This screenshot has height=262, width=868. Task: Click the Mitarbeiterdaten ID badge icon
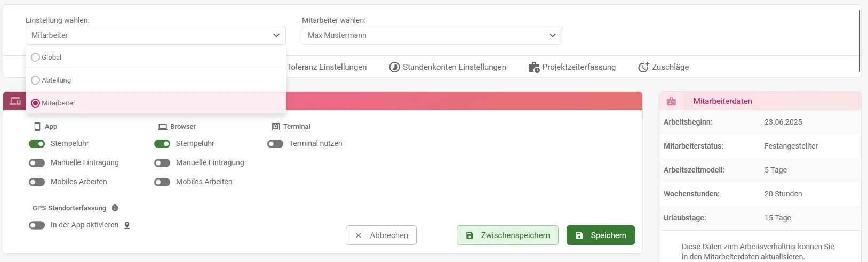tap(671, 101)
